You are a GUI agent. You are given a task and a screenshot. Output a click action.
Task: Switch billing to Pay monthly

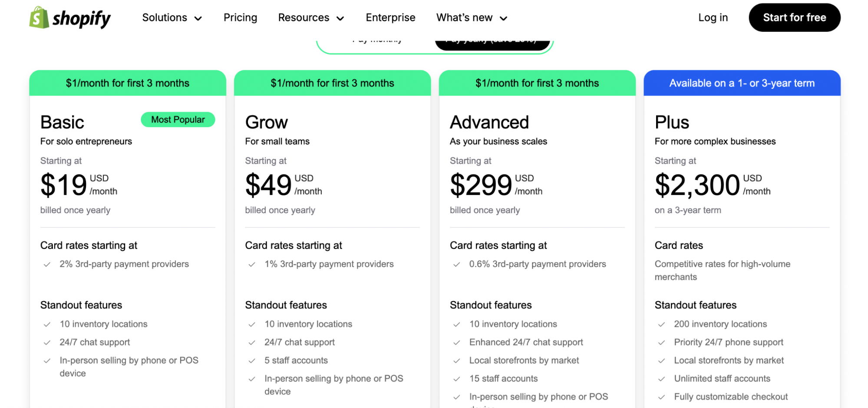coord(377,42)
